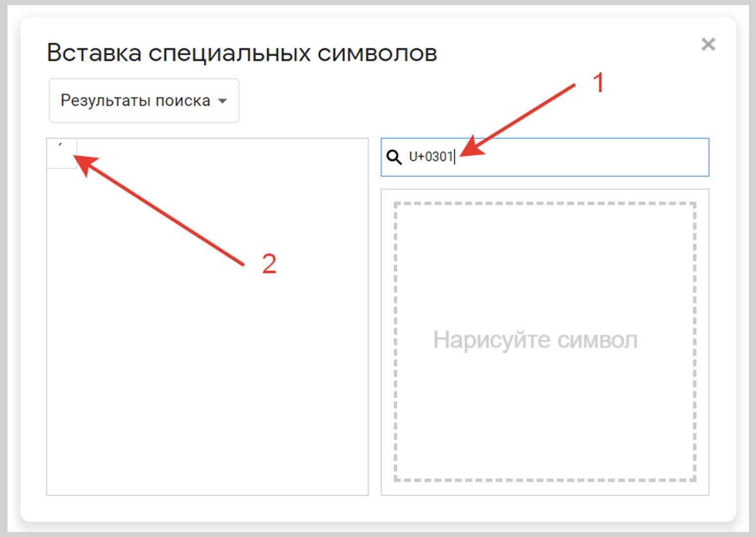Click the 'Нарисуйте символ' placeholder text

535,341
